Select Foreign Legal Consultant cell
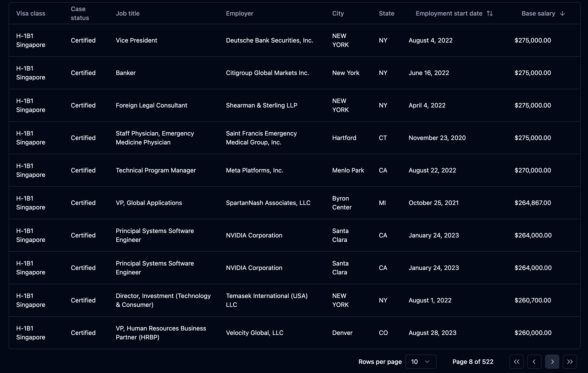Image resolution: width=588 pixels, height=373 pixels. [x=151, y=105]
